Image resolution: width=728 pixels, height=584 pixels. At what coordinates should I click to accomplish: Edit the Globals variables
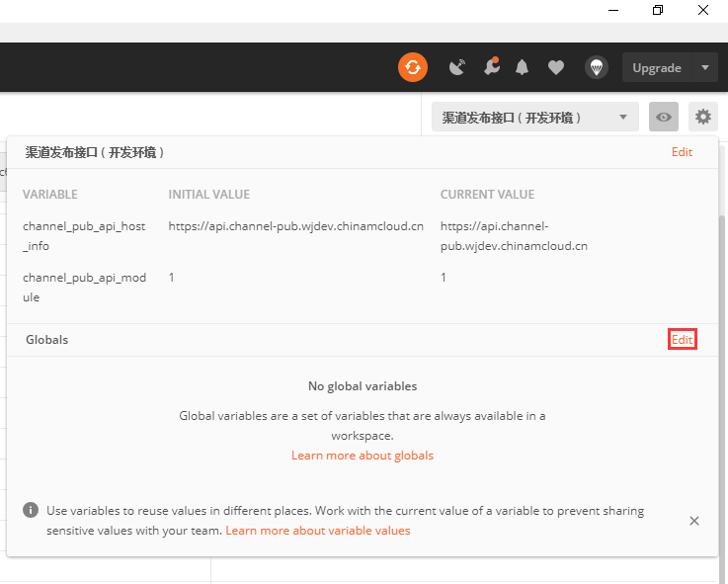[x=682, y=340]
